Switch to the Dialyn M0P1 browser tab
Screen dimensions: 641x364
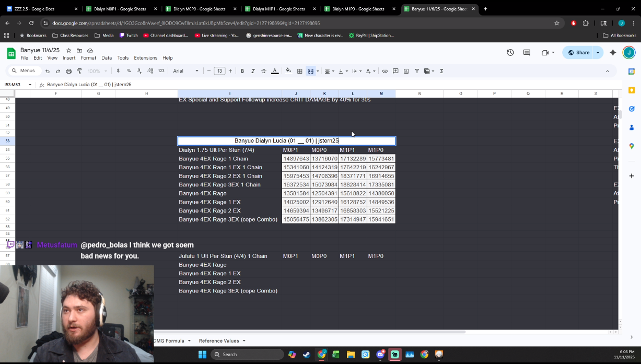[x=120, y=9]
